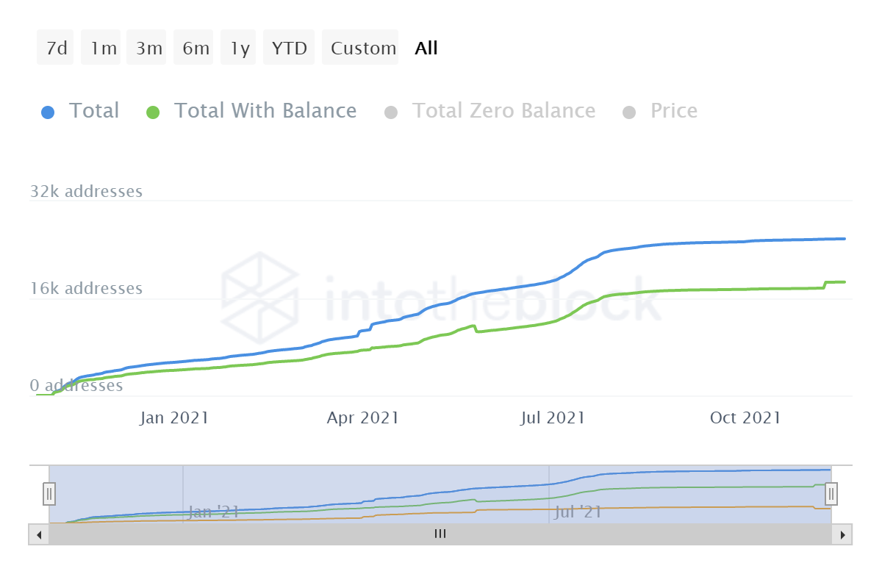The width and height of the screenshot is (882, 588).
Task: Select the All time range
Action: (426, 49)
